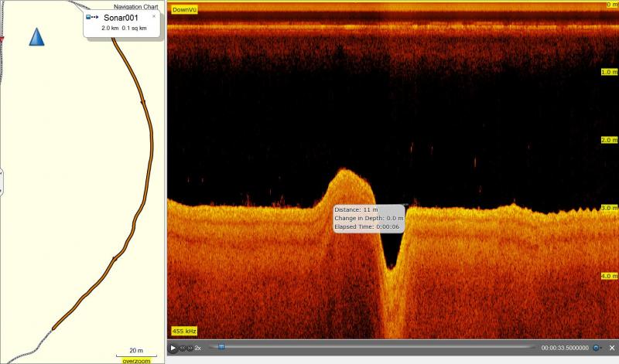
Task: Click the elapsed time readout 00:00:33
Action: coord(565,349)
